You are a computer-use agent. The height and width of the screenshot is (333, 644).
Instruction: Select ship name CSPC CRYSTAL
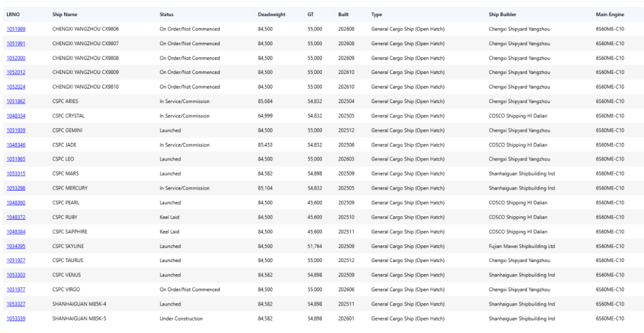point(69,116)
